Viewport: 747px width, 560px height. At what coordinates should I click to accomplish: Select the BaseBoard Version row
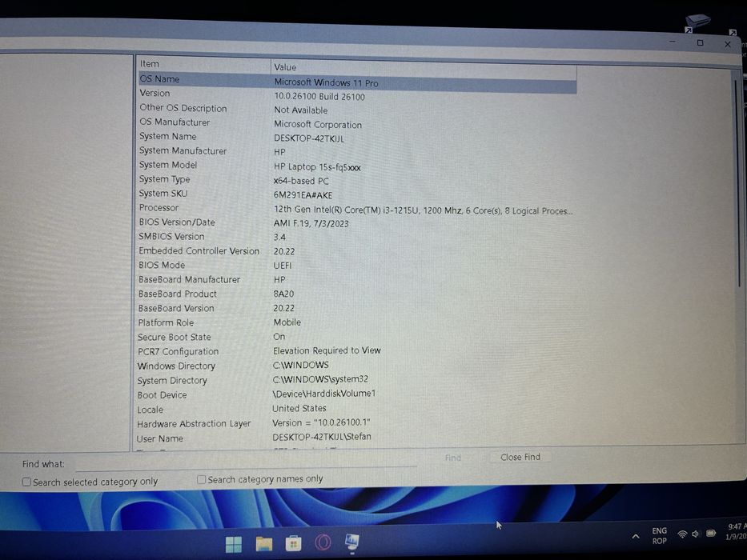click(357, 308)
